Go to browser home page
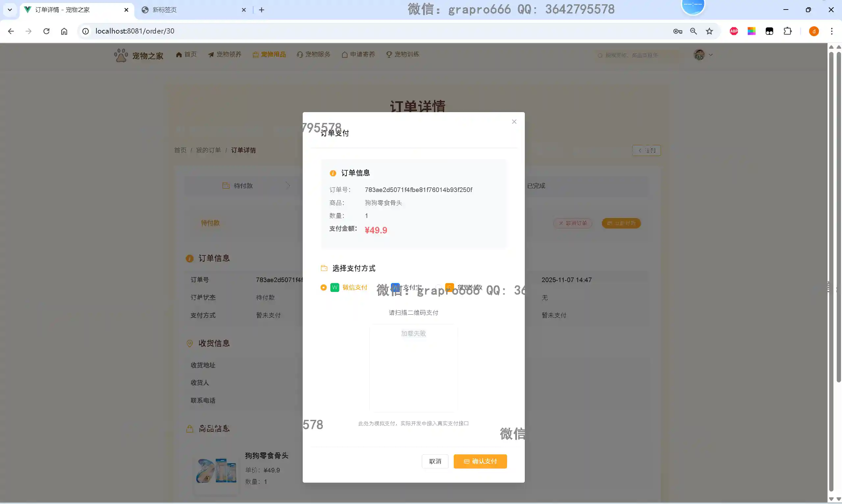Screen dimensions: 842x504 coord(64,31)
